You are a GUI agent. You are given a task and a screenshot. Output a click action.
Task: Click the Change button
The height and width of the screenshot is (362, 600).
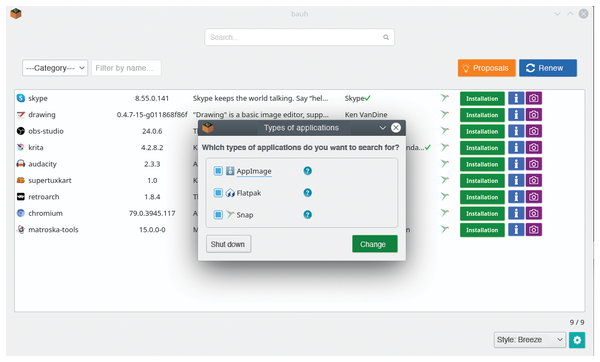pyautogui.click(x=375, y=244)
